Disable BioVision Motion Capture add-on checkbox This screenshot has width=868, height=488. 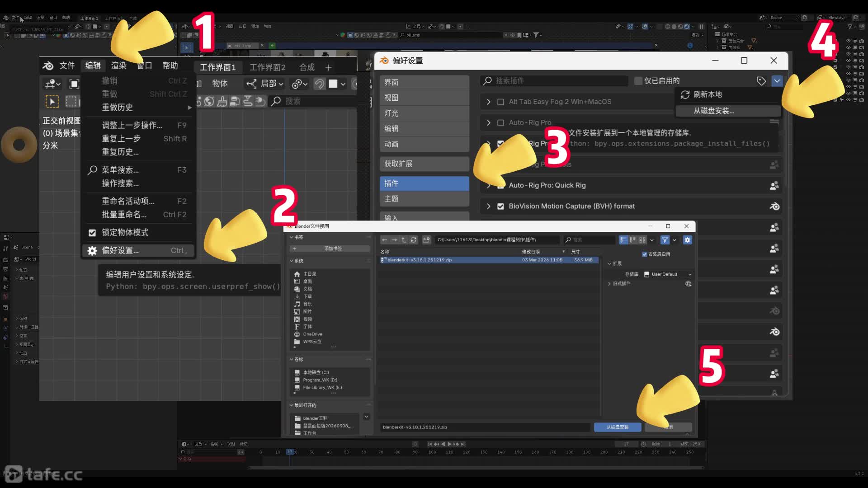coord(500,206)
